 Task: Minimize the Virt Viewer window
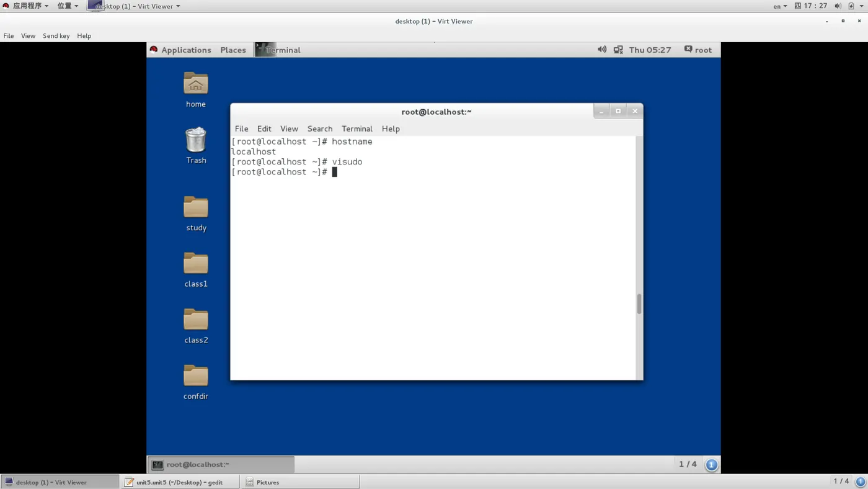point(826,21)
